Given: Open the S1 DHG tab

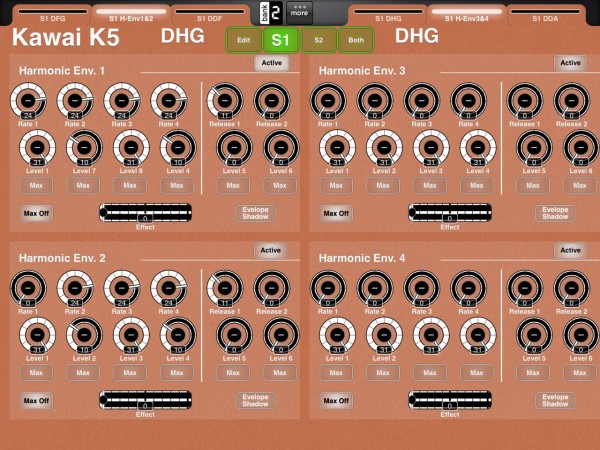Looking at the screenshot, I should point(388,15).
